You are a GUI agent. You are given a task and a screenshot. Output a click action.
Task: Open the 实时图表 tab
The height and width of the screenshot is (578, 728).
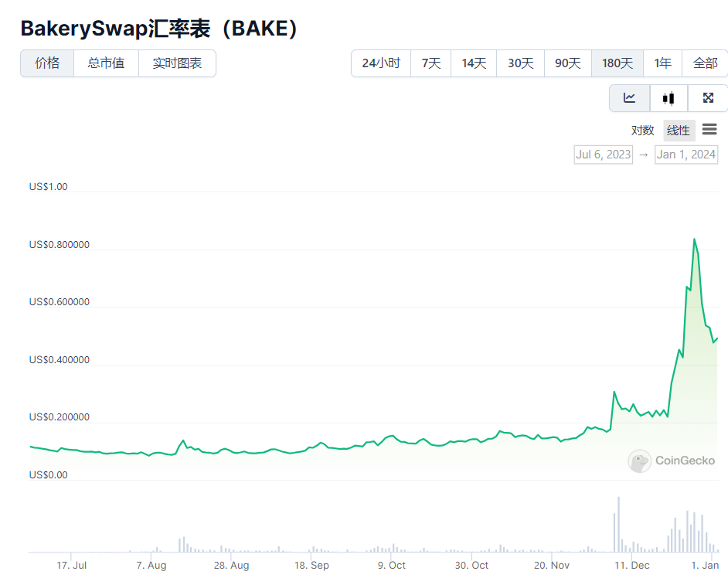(177, 63)
